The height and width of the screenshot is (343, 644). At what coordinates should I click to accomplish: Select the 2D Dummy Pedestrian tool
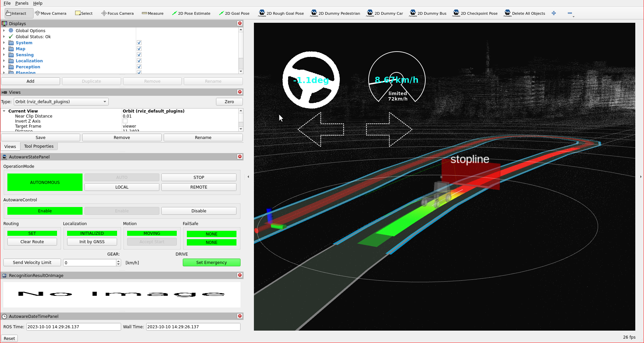pyautogui.click(x=335, y=13)
